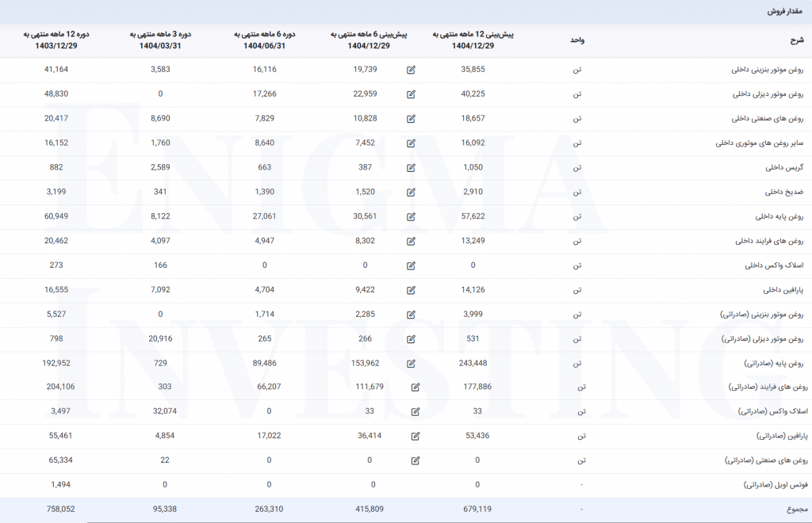Select the مقدار فروش section title

tap(786, 12)
